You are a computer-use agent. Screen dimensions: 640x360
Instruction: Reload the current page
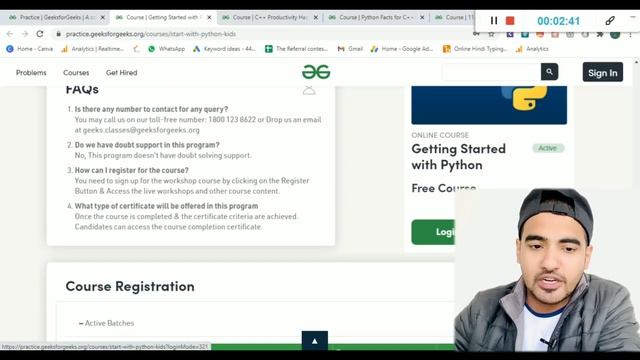pos(40,34)
